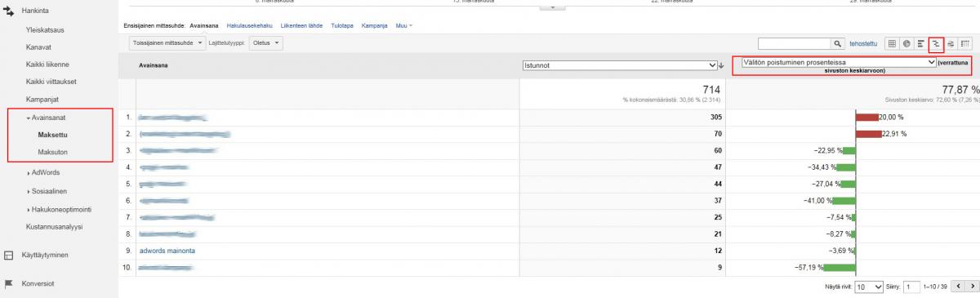
Task: Open the Muu dimension dropdown
Action: pyautogui.click(x=403, y=26)
